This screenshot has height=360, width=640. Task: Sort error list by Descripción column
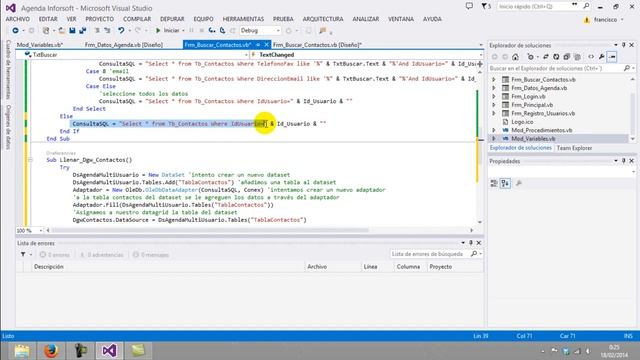click(168, 267)
